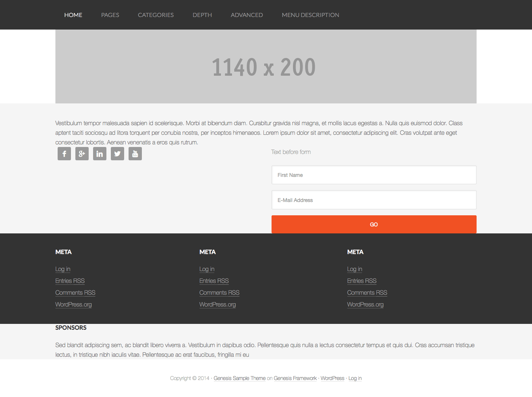Click the Depth menu item
The width and height of the screenshot is (532, 397).
(x=202, y=15)
